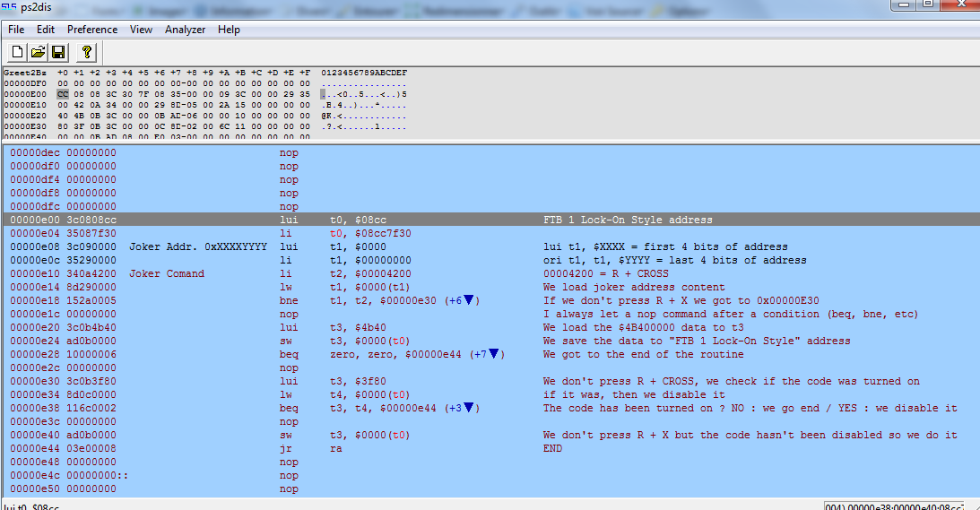Select highlighted CC byte in hex dump
The width and height of the screenshot is (980, 510).
(63, 93)
